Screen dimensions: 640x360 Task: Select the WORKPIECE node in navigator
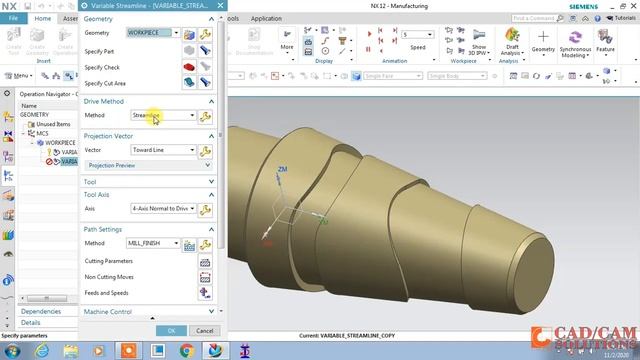click(60, 142)
